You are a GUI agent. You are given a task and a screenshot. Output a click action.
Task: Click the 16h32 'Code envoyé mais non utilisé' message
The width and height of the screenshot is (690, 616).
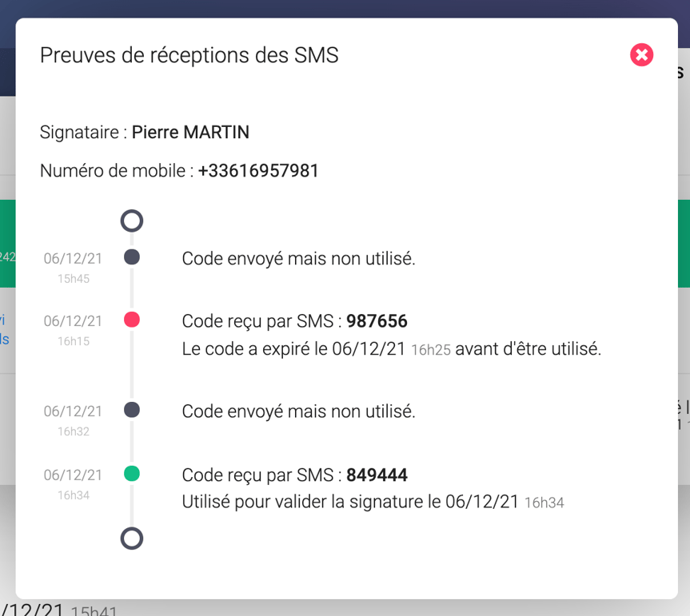pyautogui.click(x=299, y=410)
